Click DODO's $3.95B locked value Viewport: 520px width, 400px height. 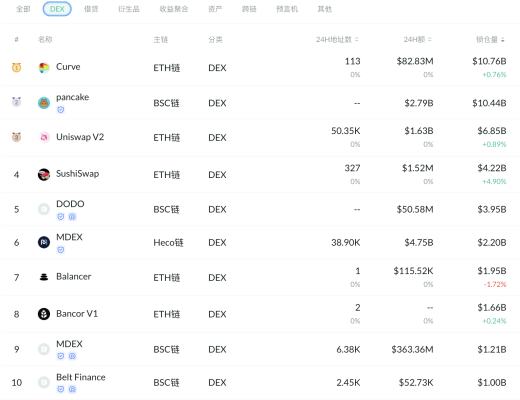point(492,209)
